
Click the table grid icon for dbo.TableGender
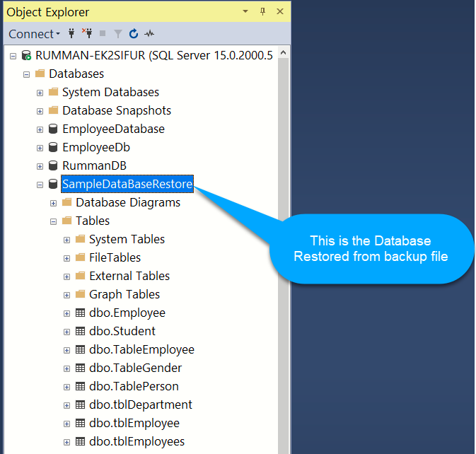coord(80,368)
